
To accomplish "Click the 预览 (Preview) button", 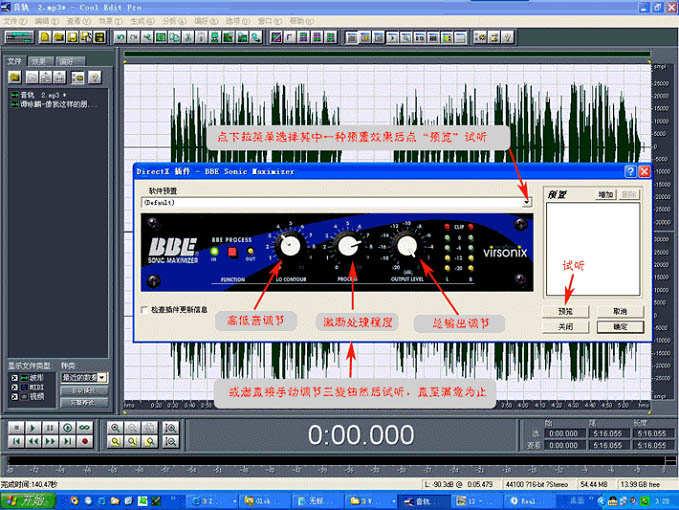I will [x=566, y=311].
